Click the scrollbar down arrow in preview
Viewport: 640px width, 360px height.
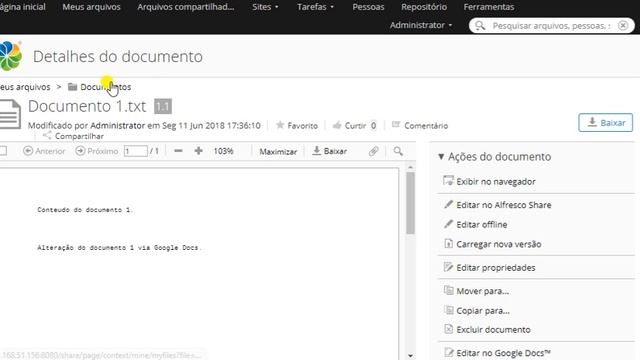click(410, 356)
